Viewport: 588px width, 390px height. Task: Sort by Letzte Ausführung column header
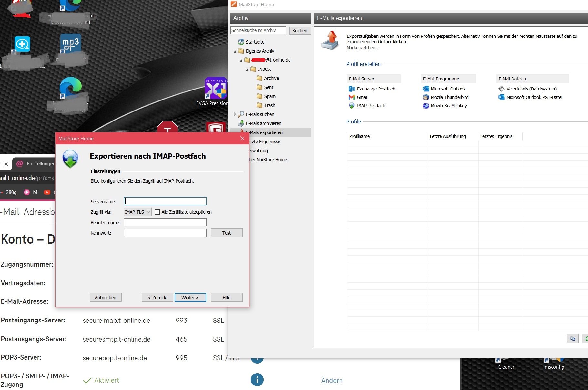coord(453,136)
